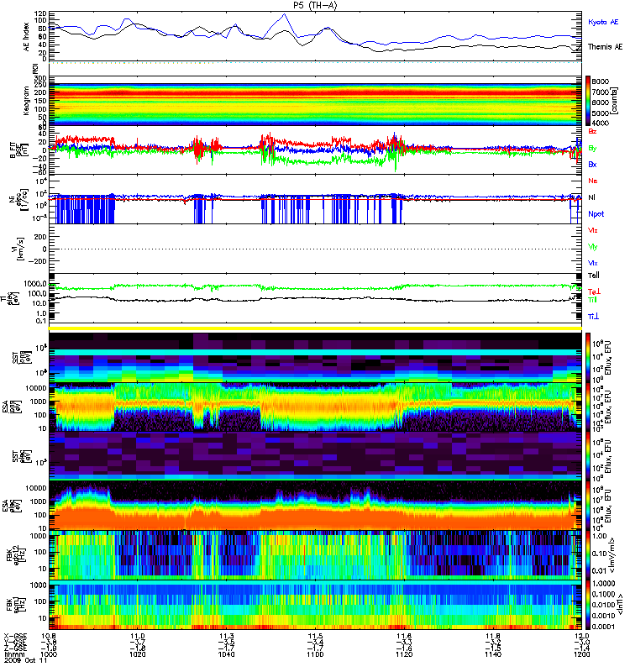This screenshot has width=630, height=672.
Task: Click inside the ESA electron spectrogram panel
Action: (x=315, y=506)
